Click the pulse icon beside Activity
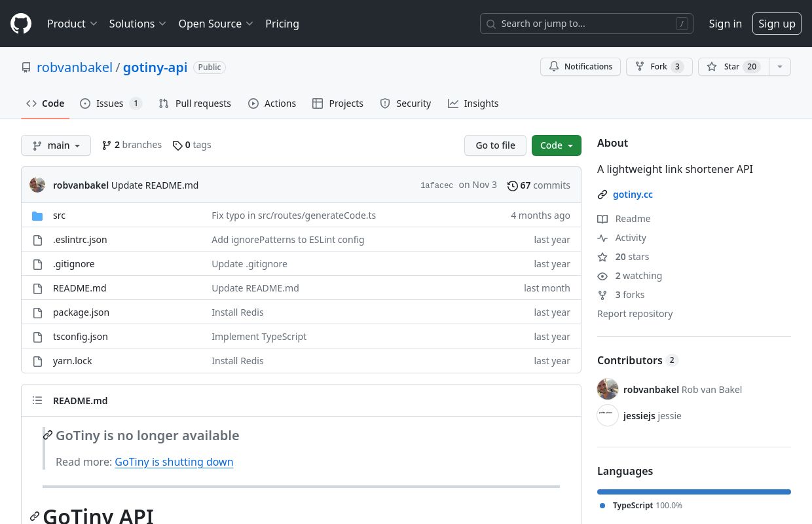Image resolution: width=812 pixels, height=524 pixels. [602, 238]
